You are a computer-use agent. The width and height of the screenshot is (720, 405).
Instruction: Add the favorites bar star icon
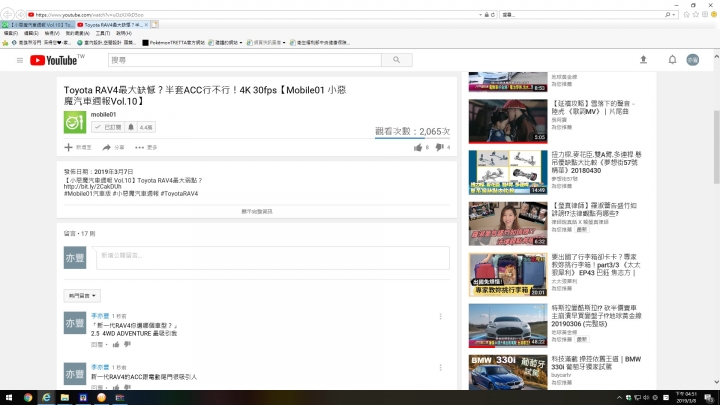pyautogui.click(x=5, y=43)
